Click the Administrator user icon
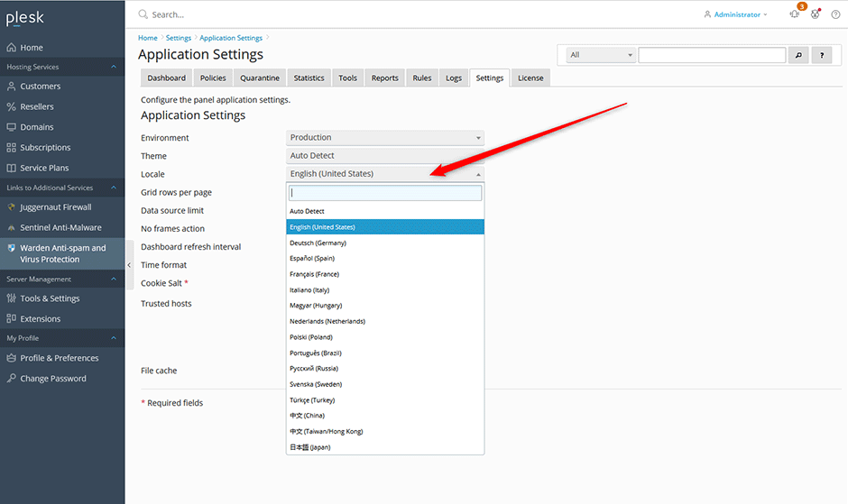The image size is (848, 504). point(707,14)
